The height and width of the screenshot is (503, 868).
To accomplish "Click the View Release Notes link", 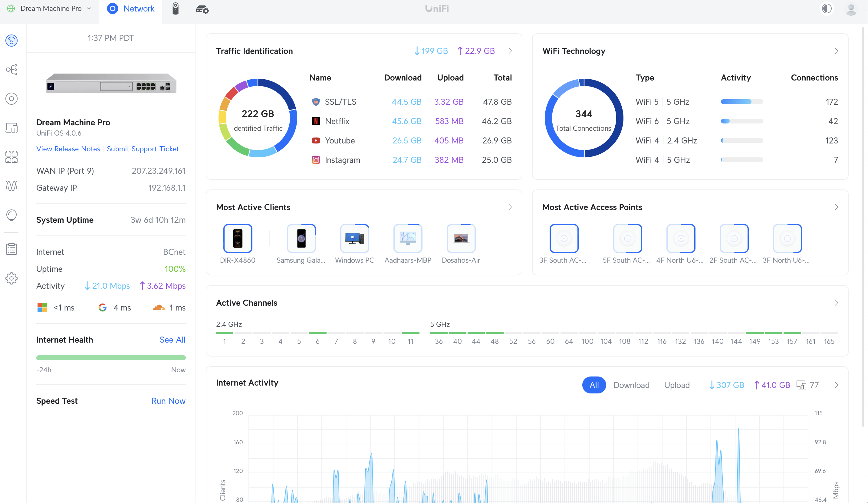I will coord(68,149).
